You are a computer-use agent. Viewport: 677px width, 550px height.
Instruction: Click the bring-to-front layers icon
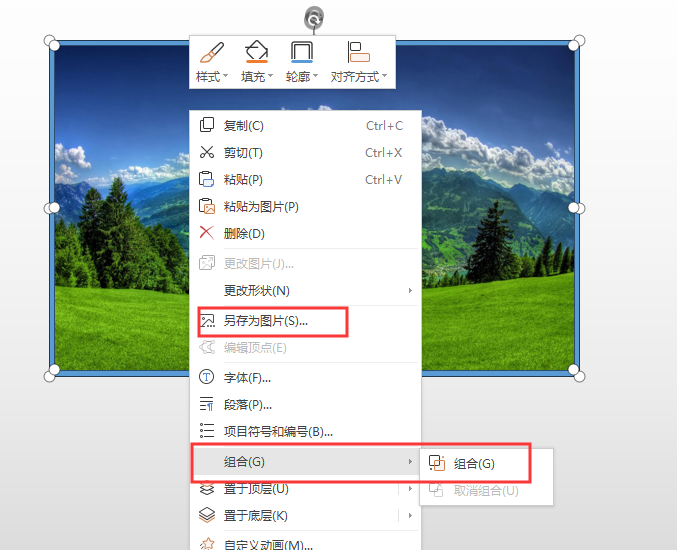pos(207,488)
